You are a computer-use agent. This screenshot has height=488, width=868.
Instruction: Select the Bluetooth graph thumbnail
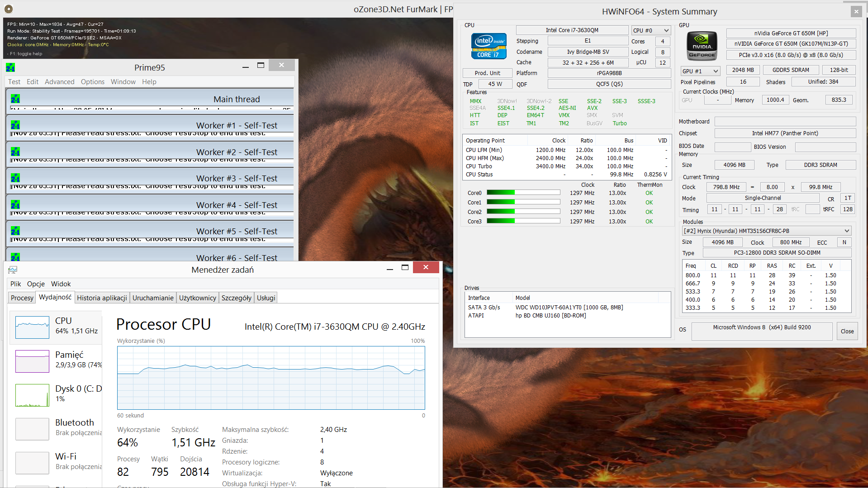pos(32,429)
